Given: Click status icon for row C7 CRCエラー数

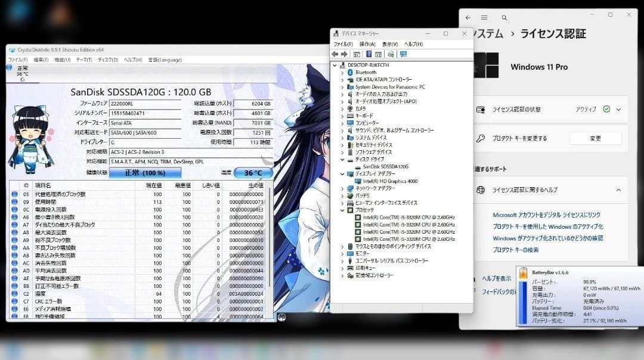Looking at the screenshot, I should point(14,302).
